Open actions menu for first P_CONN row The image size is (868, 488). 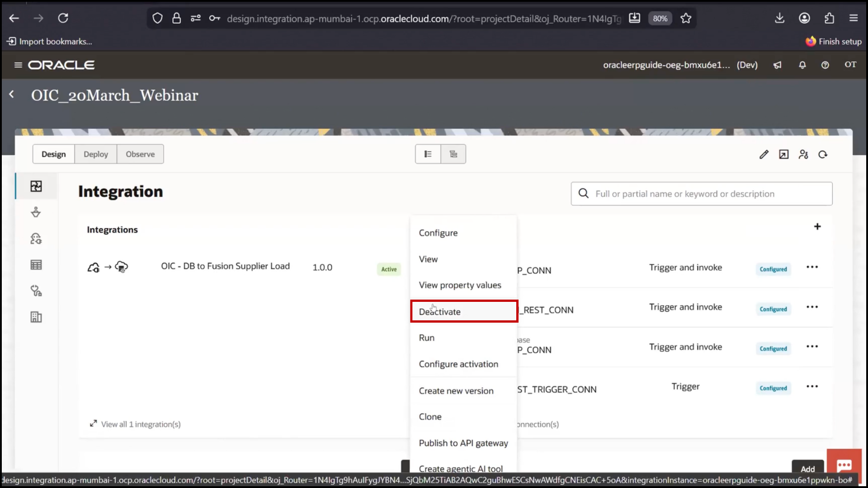812,267
